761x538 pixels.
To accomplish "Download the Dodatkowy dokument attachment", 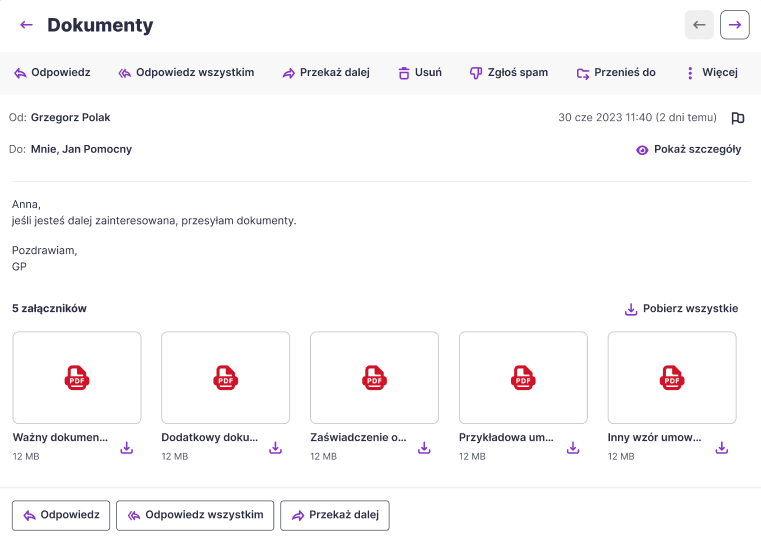I will pos(276,448).
